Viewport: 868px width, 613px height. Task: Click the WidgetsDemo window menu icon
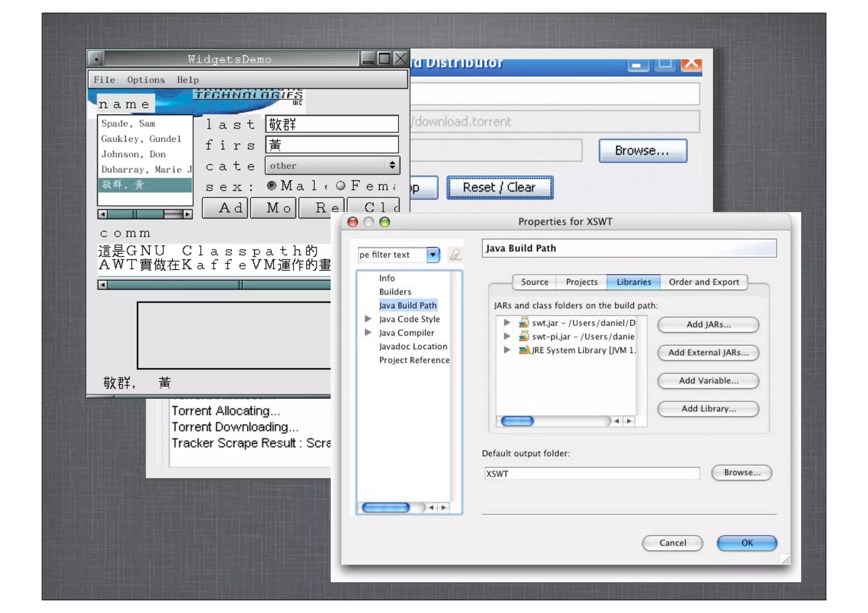(96, 58)
